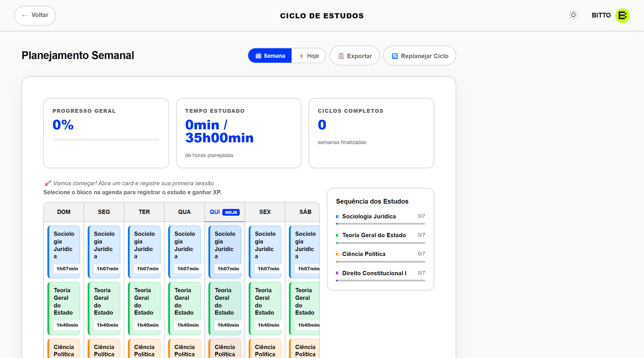644x358 pixels.
Task: Open Saturday's Ciência Política block
Action: 304,349
